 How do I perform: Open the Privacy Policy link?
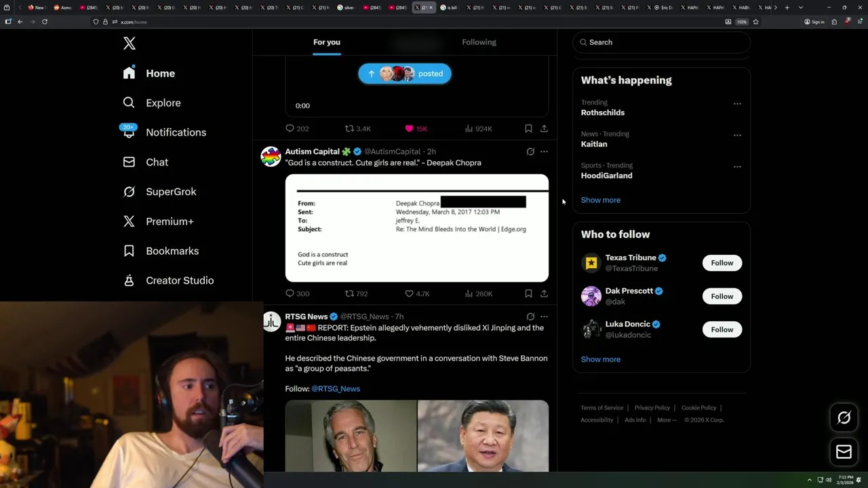pos(652,408)
